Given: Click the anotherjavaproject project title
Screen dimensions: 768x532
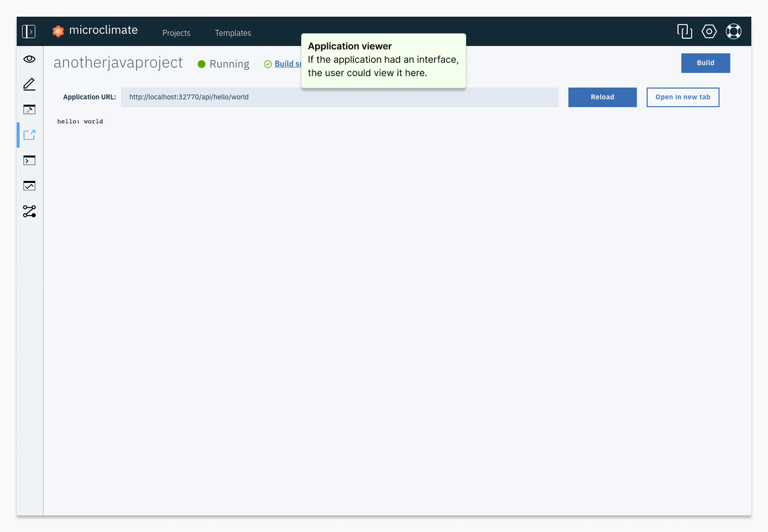Looking at the screenshot, I should tap(118, 63).
